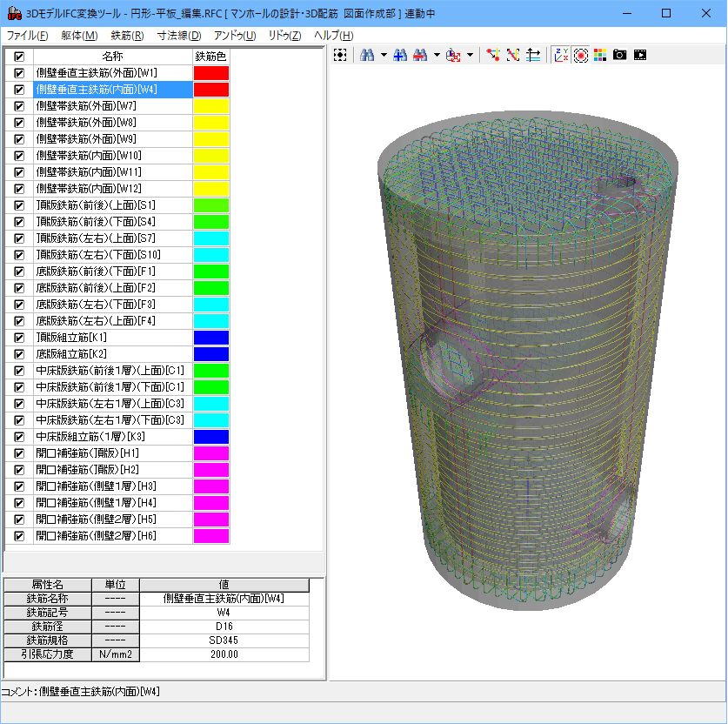Click the red-node rebar edit icon
The image size is (728, 724).
pos(493,56)
